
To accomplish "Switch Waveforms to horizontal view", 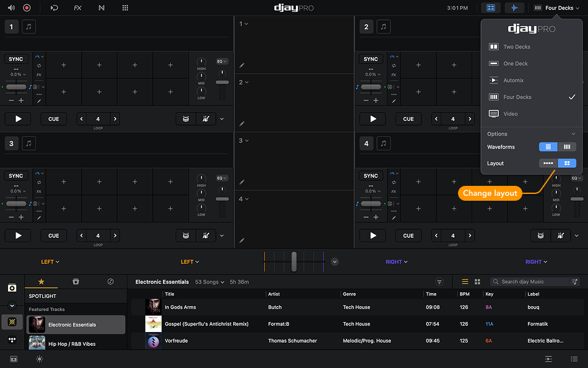I will [x=548, y=147].
